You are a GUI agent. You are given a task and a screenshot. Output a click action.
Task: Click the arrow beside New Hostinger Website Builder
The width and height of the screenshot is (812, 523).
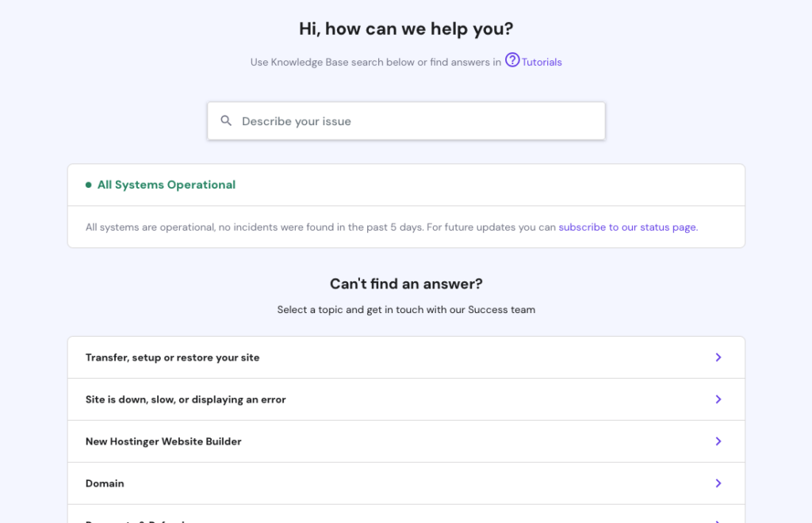[x=718, y=441]
